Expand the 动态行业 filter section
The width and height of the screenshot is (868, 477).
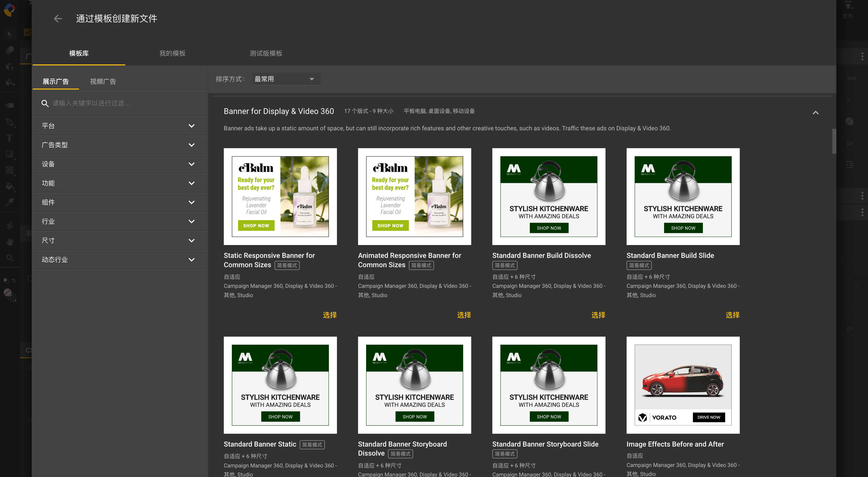[120, 260]
